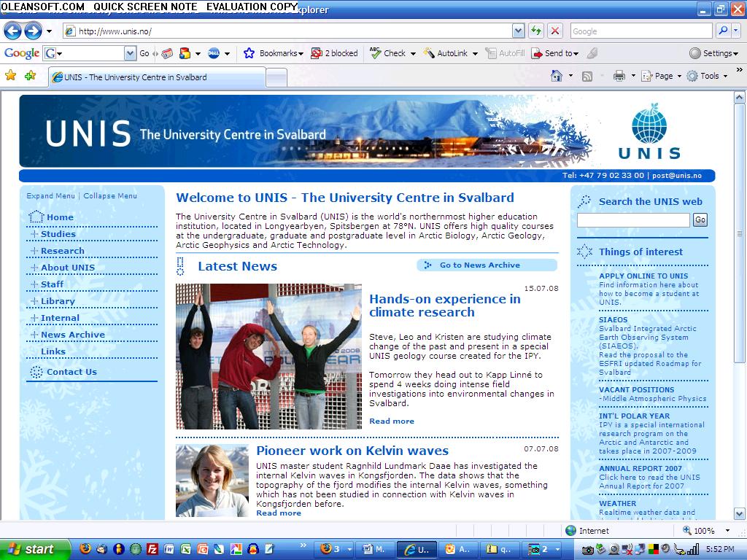This screenshot has height=560, width=747.
Task: Follow the APPLY ONLINE TO UNIS link
Action: point(643,276)
